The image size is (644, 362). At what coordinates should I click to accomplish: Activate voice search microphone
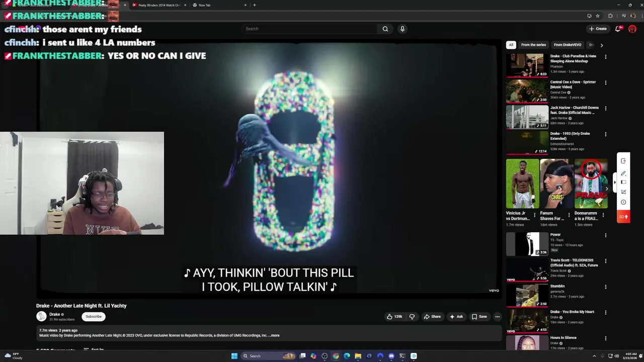pos(402,29)
